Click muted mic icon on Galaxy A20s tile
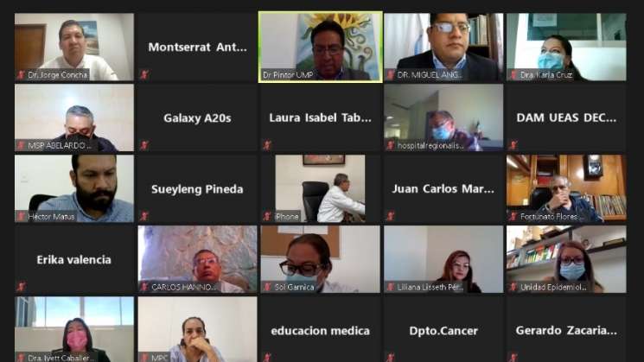The width and height of the screenshot is (644, 362). pos(144,145)
